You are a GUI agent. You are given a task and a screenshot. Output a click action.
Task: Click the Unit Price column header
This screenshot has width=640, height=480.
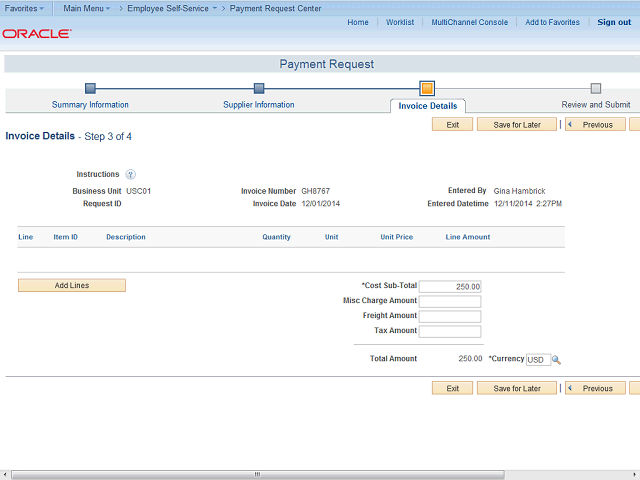[396, 237]
